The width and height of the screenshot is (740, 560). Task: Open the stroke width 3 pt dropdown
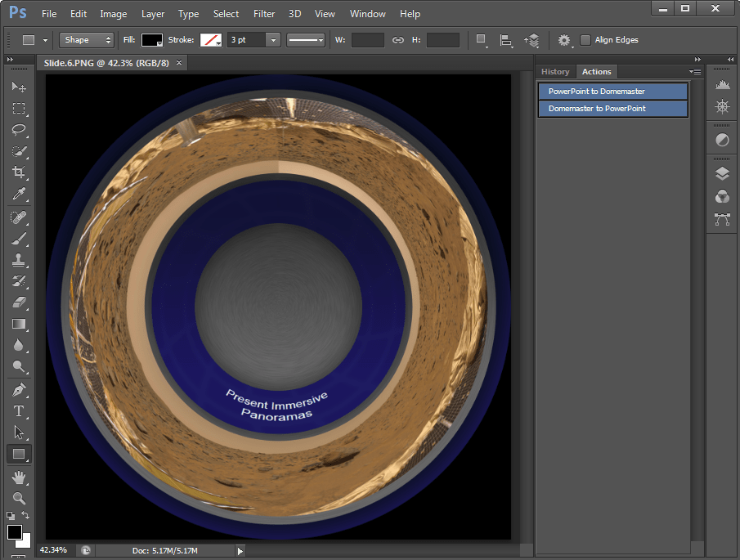coord(273,40)
